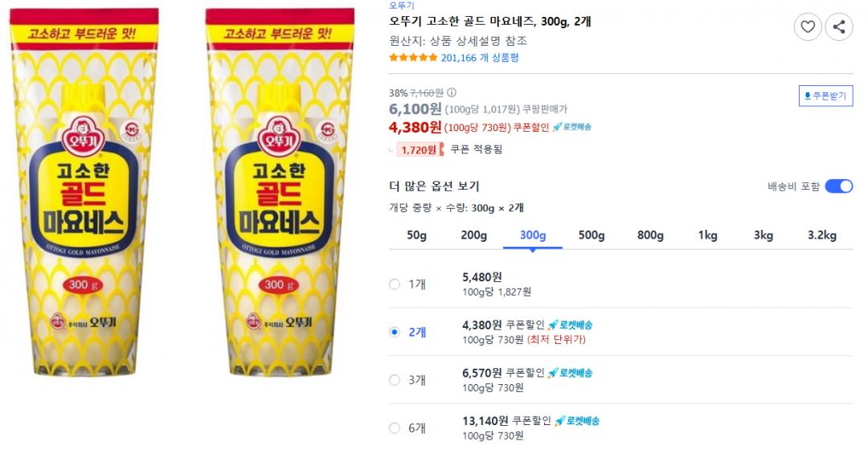The height and width of the screenshot is (454, 868).
Task: Toggle the 배송비 포함 switch
Action: (x=838, y=186)
